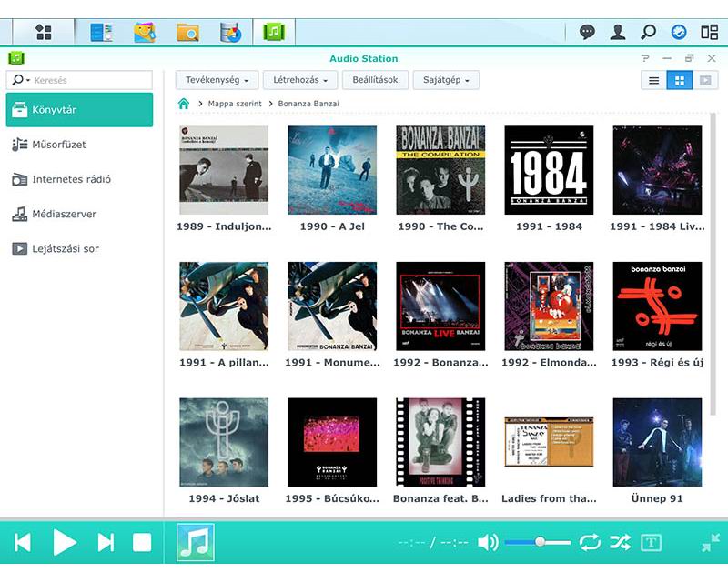The image size is (728, 582).
Task: Show the lyrics panel
Action: point(651,543)
